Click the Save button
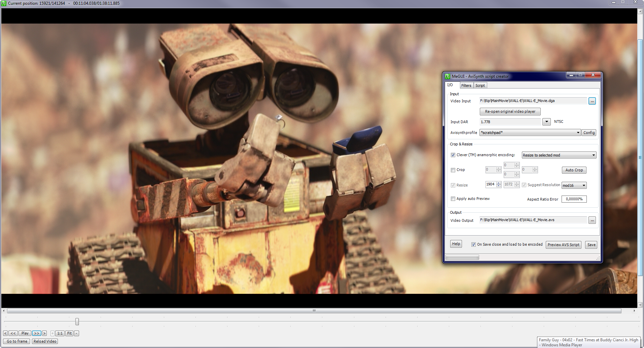 coord(591,245)
